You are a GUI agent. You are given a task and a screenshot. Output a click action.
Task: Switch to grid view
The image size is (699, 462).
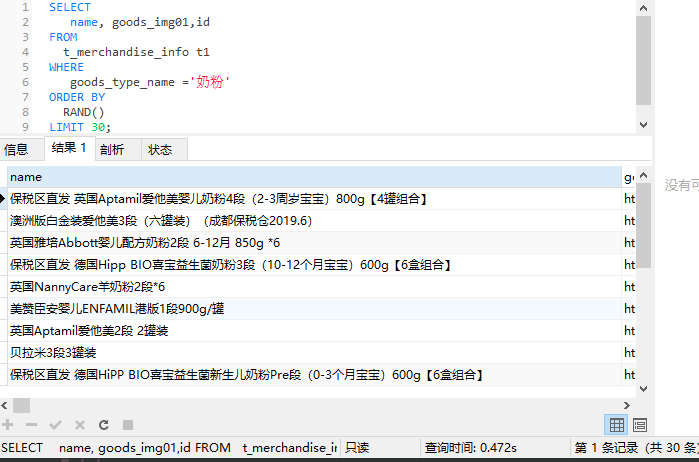point(617,425)
